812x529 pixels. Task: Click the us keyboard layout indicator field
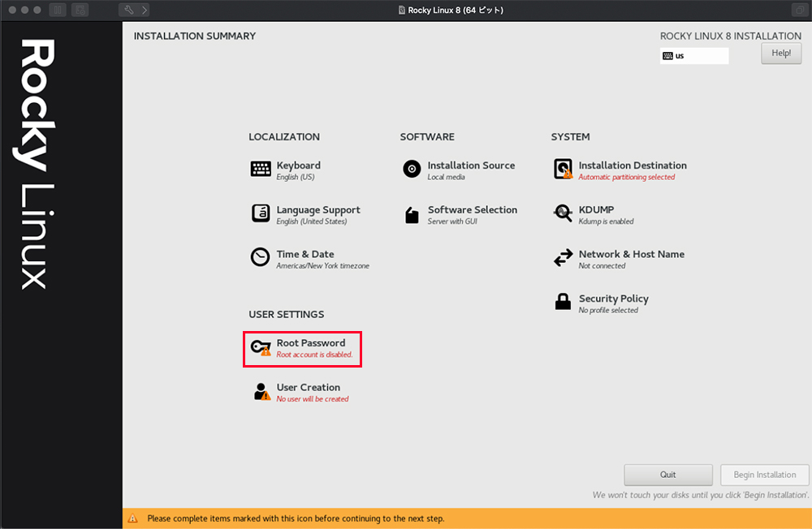[694, 56]
